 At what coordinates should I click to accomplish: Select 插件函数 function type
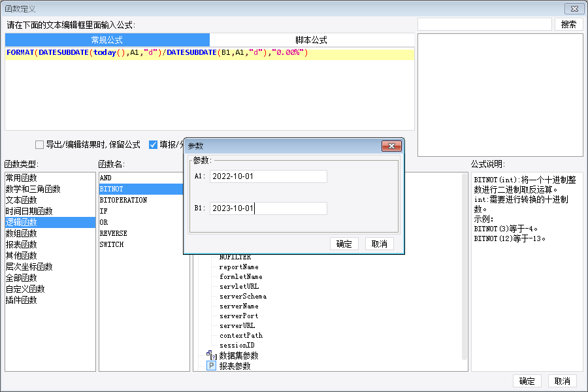(50, 300)
